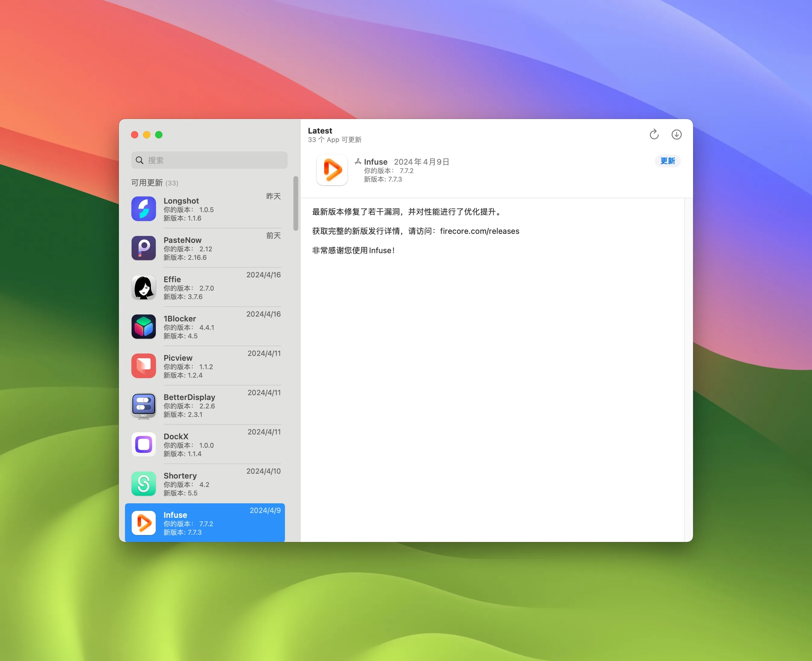Screen dimensions: 812x661
Task: Click the PasteNow app icon
Action: point(143,248)
